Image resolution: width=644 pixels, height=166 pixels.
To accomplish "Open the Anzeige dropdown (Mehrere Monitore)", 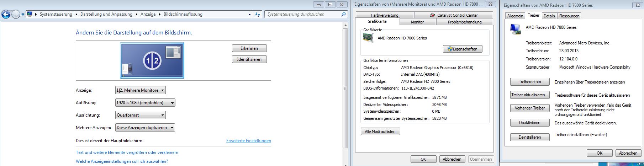I will pyautogui.click(x=141, y=90).
